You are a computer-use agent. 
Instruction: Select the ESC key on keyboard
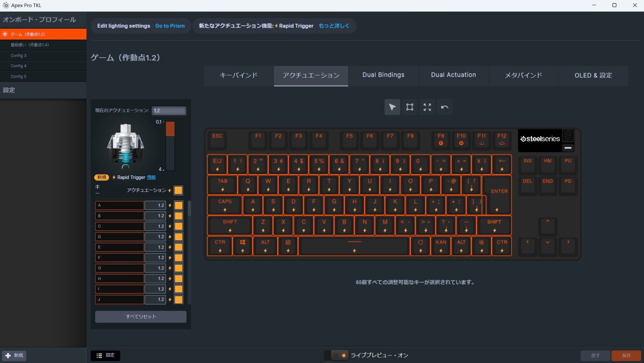click(217, 140)
